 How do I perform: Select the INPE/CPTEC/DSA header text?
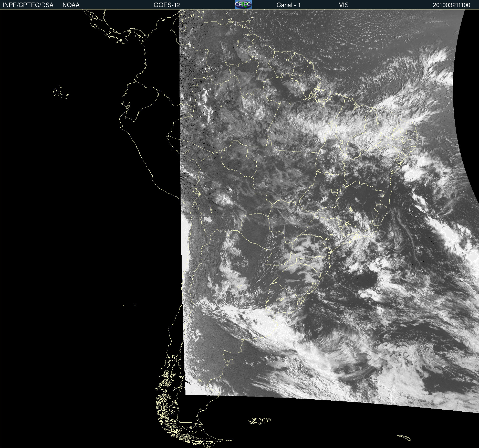tap(28, 5)
